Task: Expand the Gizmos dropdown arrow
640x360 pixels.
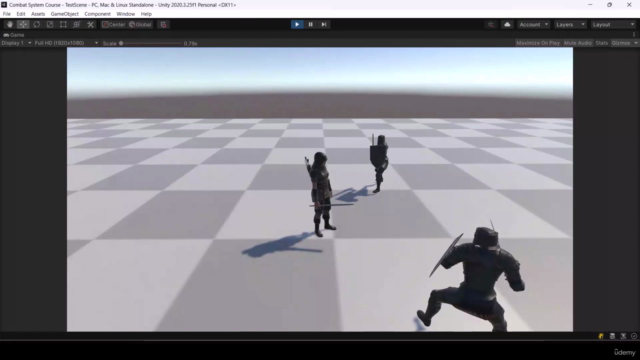Action: (636, 43)
